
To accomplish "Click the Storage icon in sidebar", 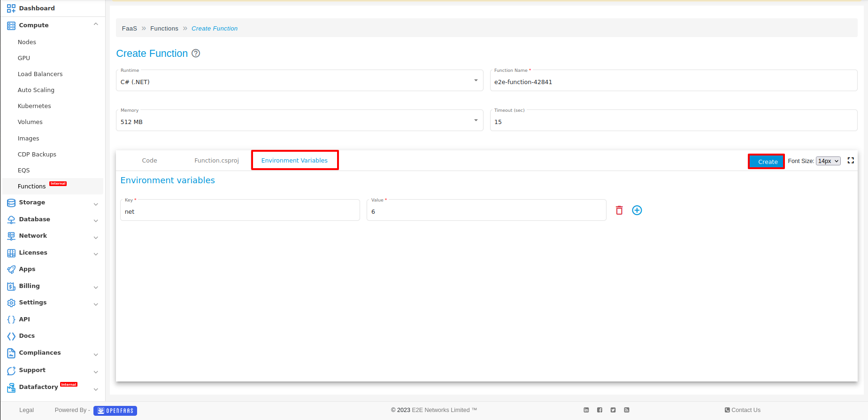I will pos(11,202).
